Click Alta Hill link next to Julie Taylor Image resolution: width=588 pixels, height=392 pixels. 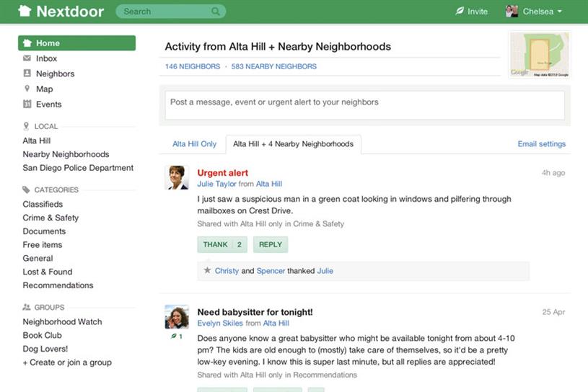tap(269, 184)
